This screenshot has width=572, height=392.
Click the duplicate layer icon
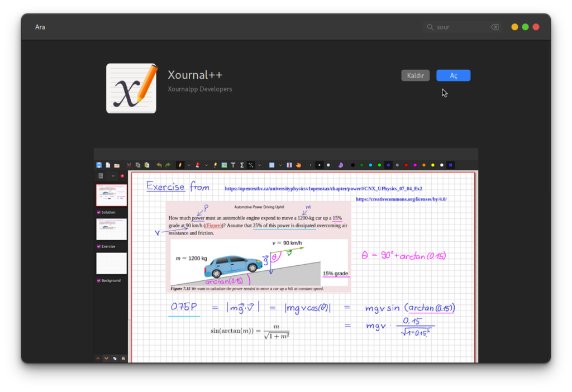tap(115, 358)
